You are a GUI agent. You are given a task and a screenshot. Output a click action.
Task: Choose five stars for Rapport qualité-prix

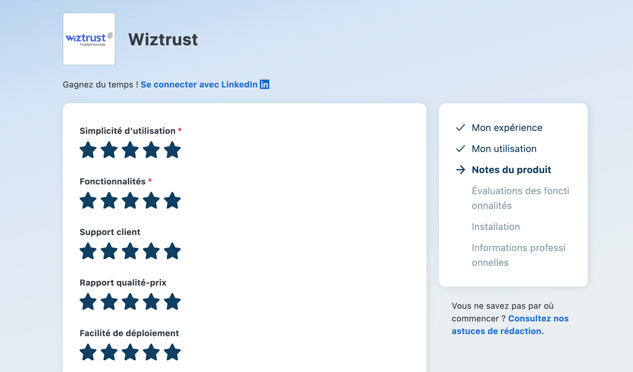(x=172, y=301)
